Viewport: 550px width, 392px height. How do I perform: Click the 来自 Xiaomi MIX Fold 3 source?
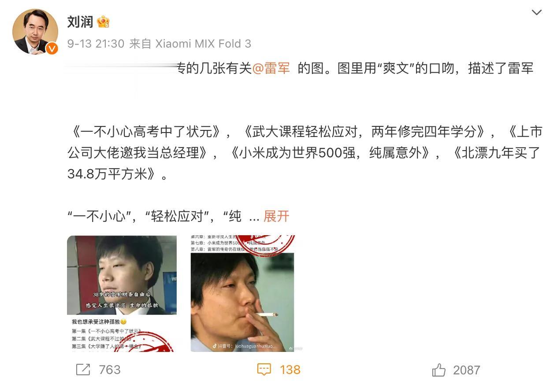pyautogui.click(x=190, y=44)
